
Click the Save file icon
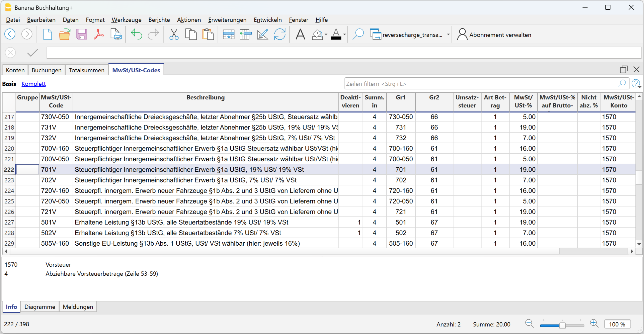[x=81, y=34]
